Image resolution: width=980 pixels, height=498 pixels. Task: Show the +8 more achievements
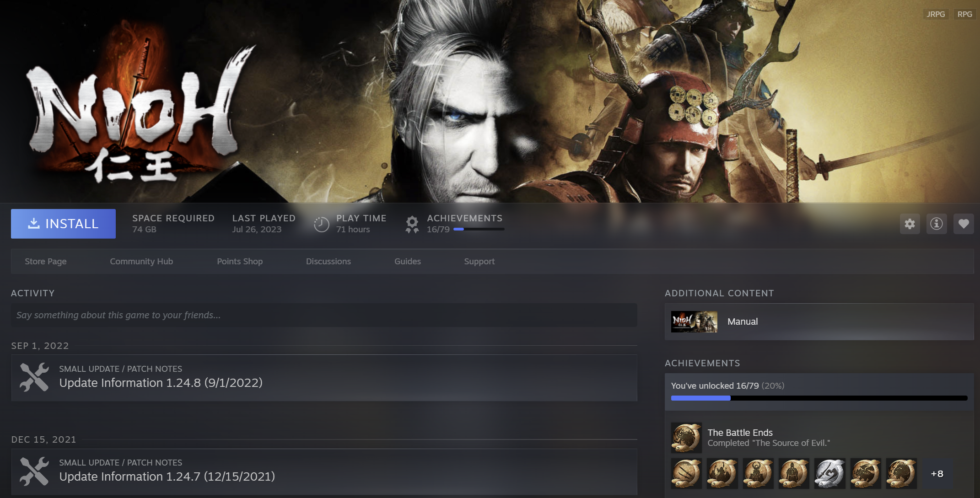click(937, 473)
